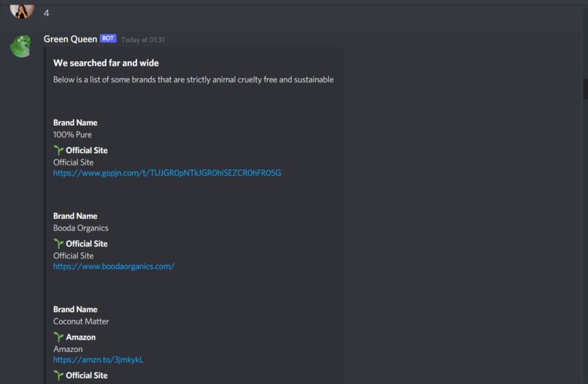Click the message text '4'
Viewport: 588px width, 384px height.
coord(46,13)
